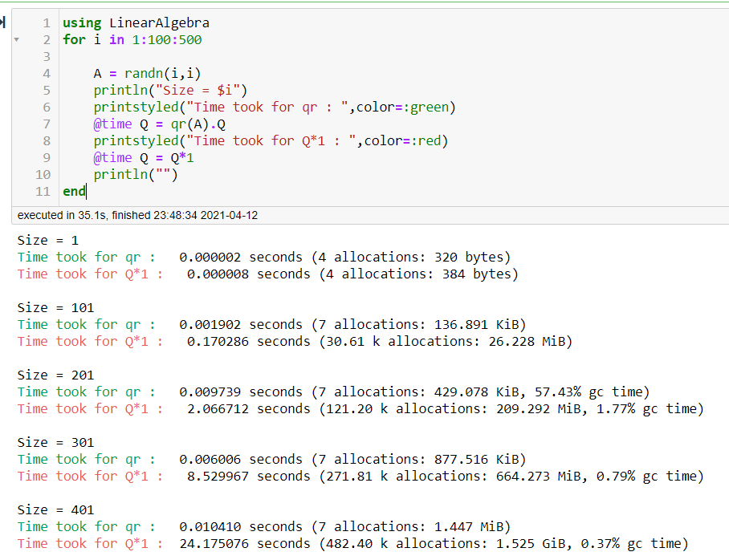Place cursor on 'using LinearAlgebra' line
The image size is (729, 560).
136,23
